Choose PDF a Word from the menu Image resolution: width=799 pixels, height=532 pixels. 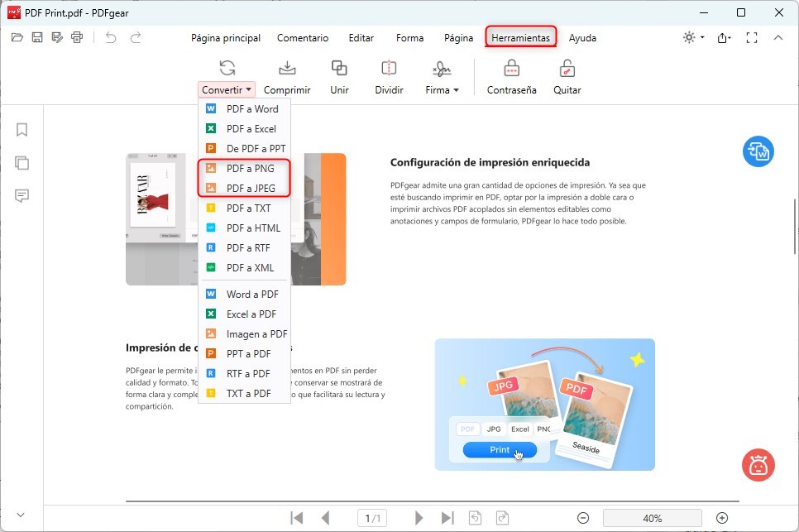pyautogui.click(x=244, y=109)
